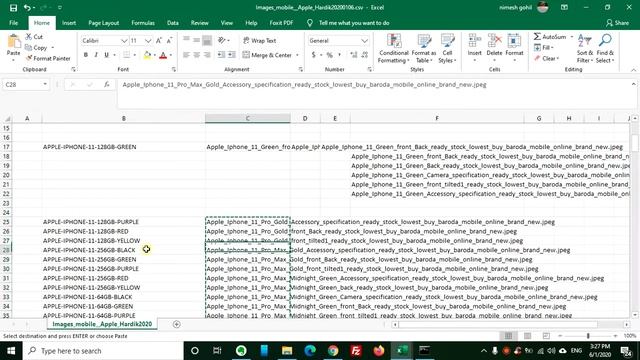Image resolution: width=640 pixels, height=360 pixels.
Task: Select sheet tab Images_mobile_Apple_Hardik2020
Action: [102, 324]
